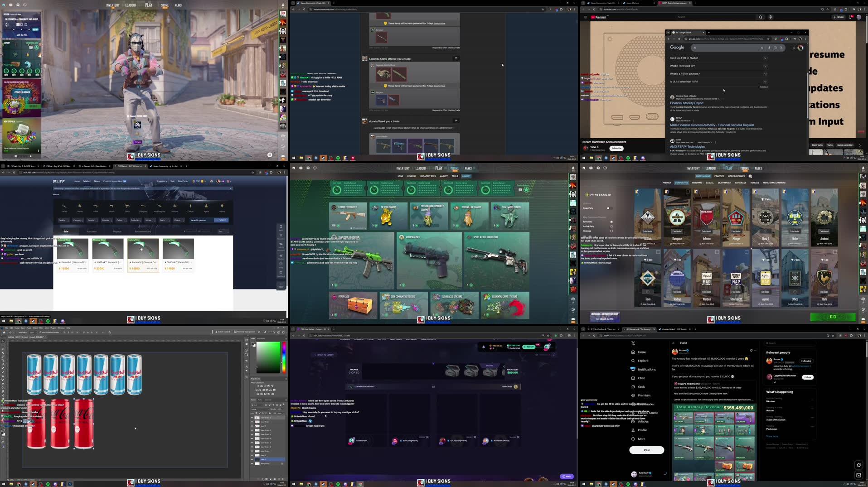This screenshot has width=868, height=487.
Task: Click an add adjustment icon in Photoshop's Adjustments panel
Action: [x=258, y=386]
